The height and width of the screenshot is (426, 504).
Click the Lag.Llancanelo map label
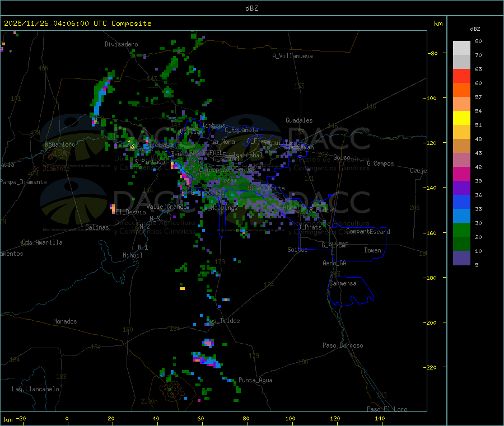(35, 389)
